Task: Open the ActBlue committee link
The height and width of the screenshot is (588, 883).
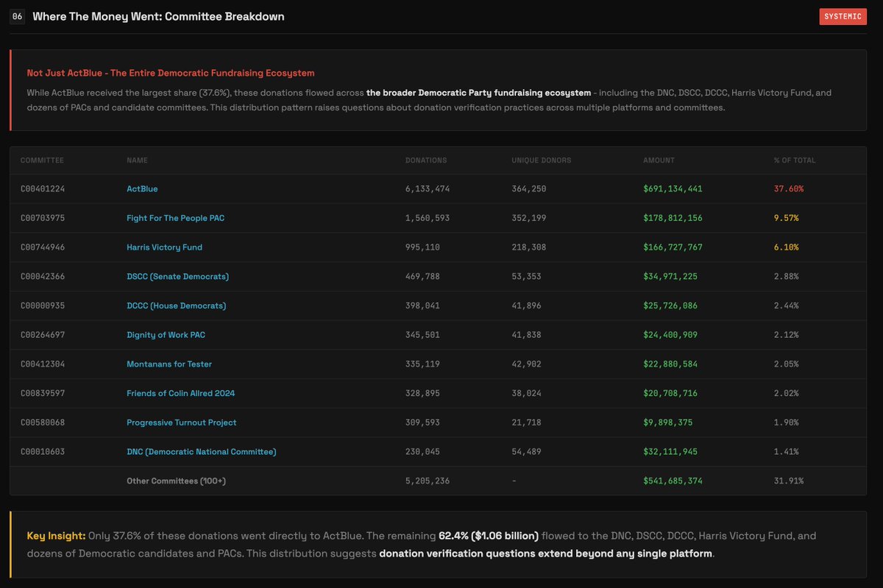Action: 142,189
